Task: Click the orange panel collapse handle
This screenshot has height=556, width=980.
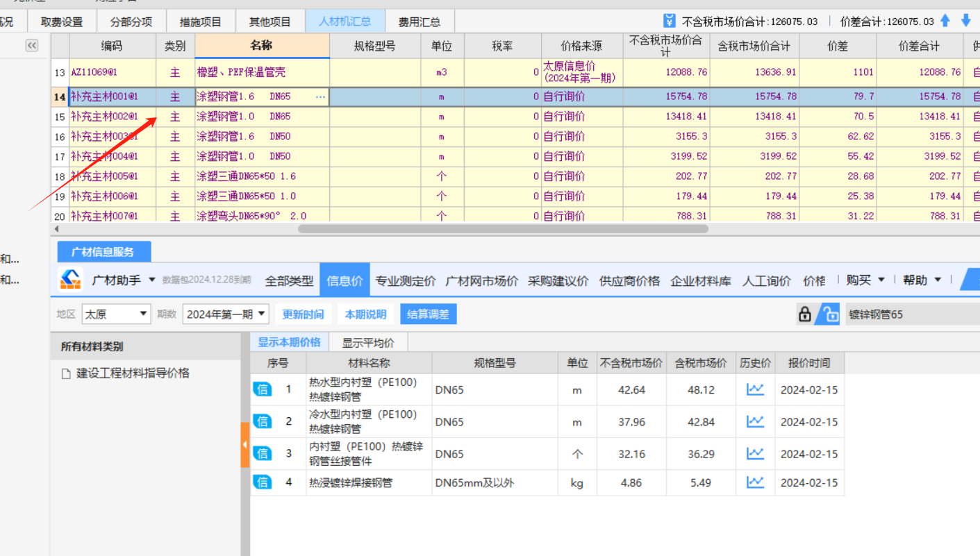Action: (245, 444)
